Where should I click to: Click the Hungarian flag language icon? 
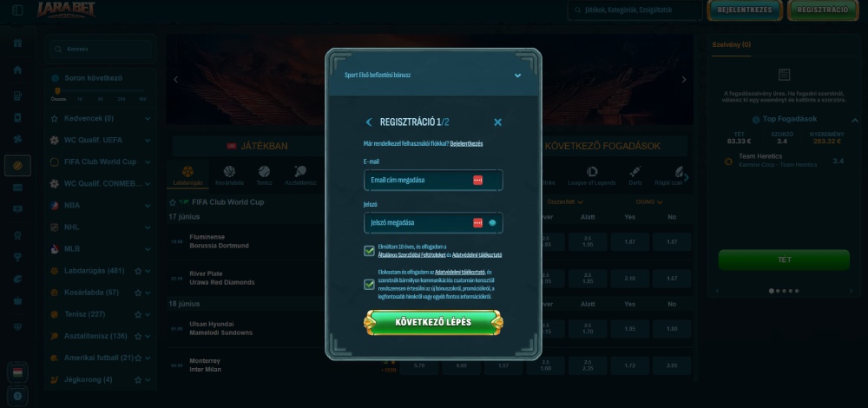(x=17, y=372)
